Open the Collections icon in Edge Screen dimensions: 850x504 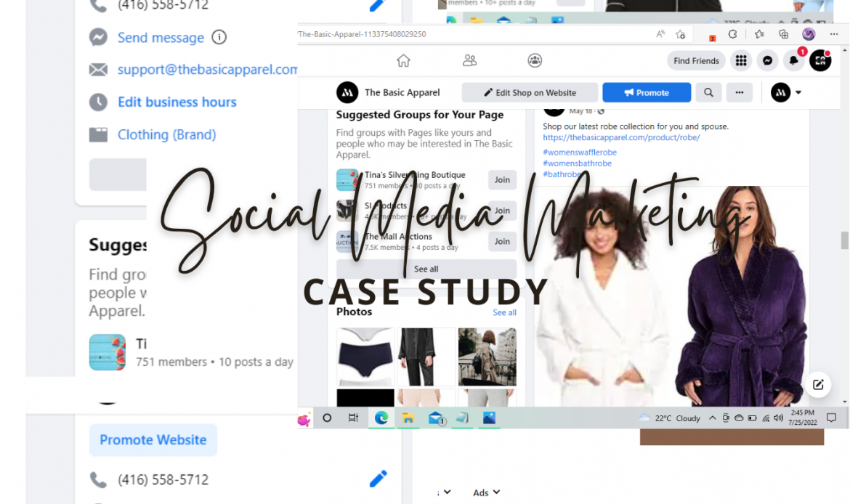click(x=784, y=34)
